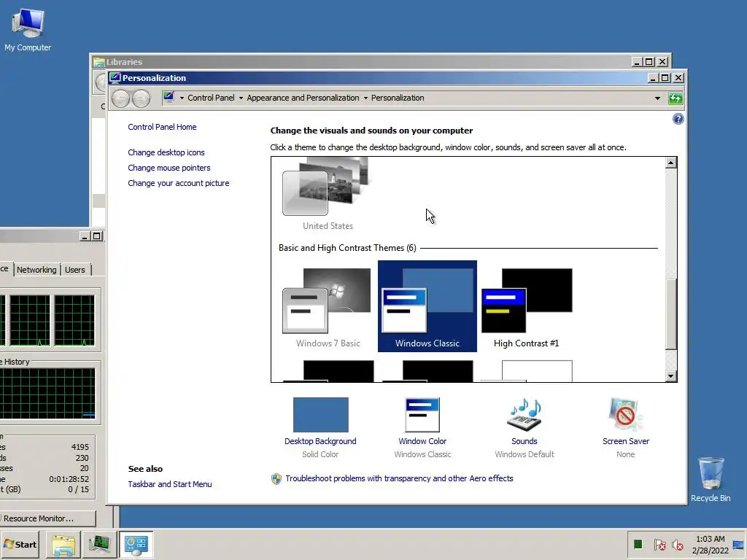
Task: Click Change desktop icons link
Action: tap(166, 152)
